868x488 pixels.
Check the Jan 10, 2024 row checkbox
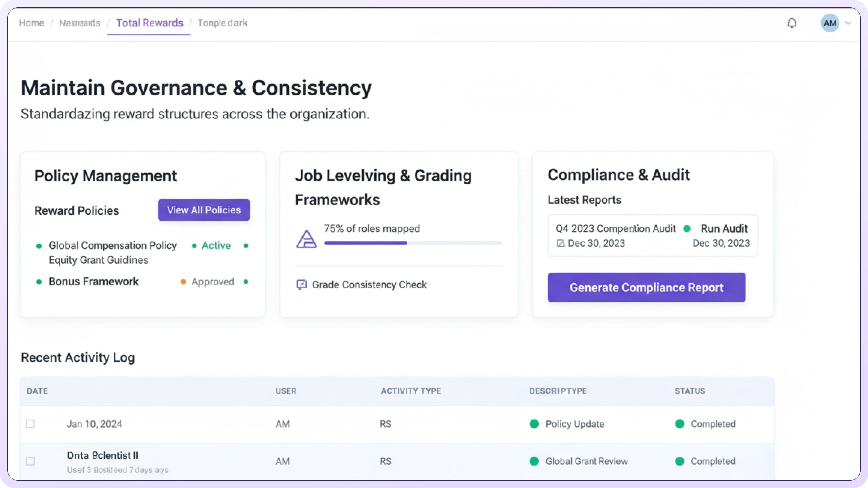pyautogui.click(x=30, y=424)
